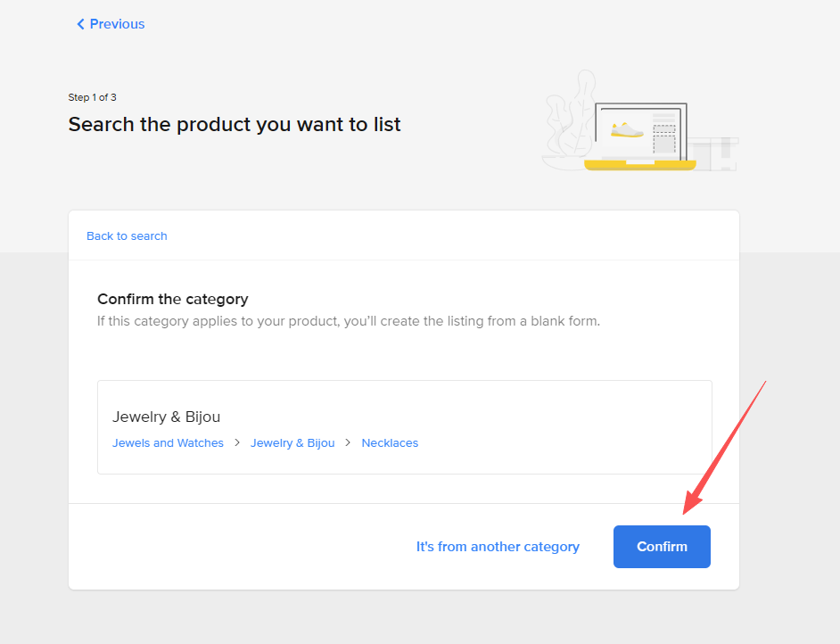Go back via the Previous link
The width and height of the screenshot is (840, 644).
click(117, 24)
